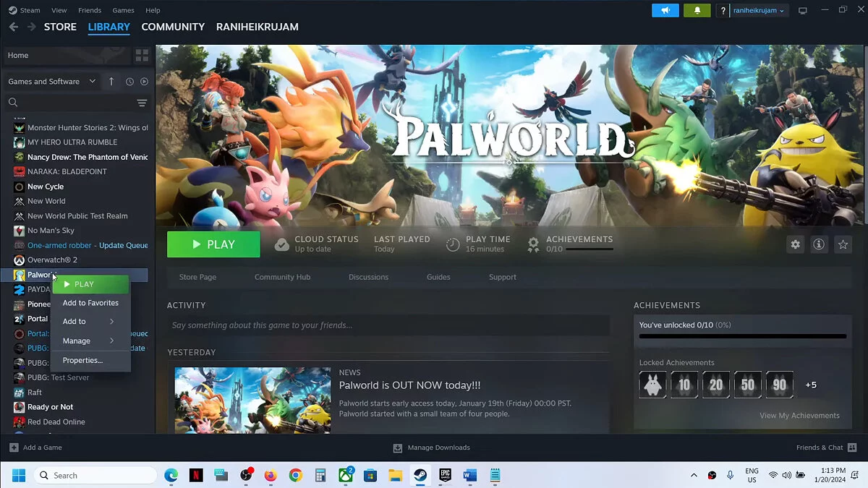The height and width of the screenshot is (488, 868).
Task: Click the Windows taskbar Search box
Action: [x=95, y=475]
